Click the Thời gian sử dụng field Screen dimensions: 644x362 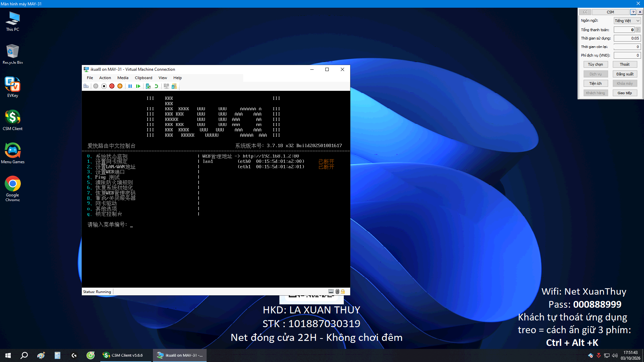point(627,38)
